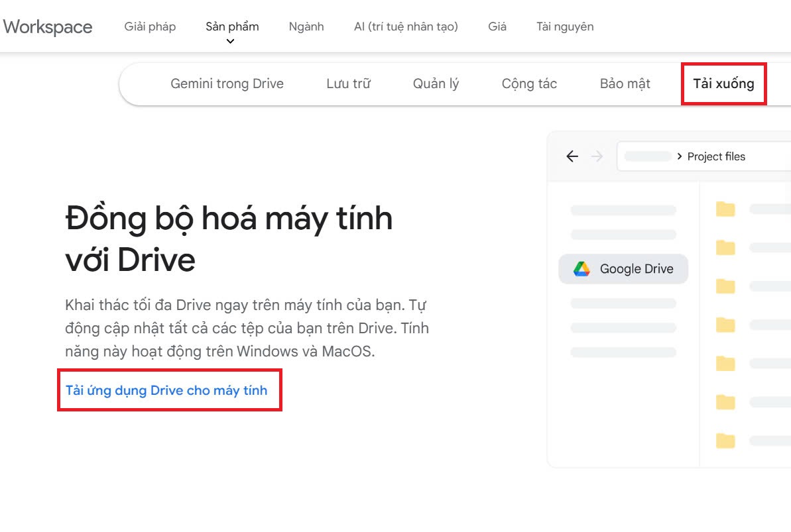Open AI (trí tuệ nhân tạo) menu
This screenshot has height=532, width=791.
click(406, 27)
